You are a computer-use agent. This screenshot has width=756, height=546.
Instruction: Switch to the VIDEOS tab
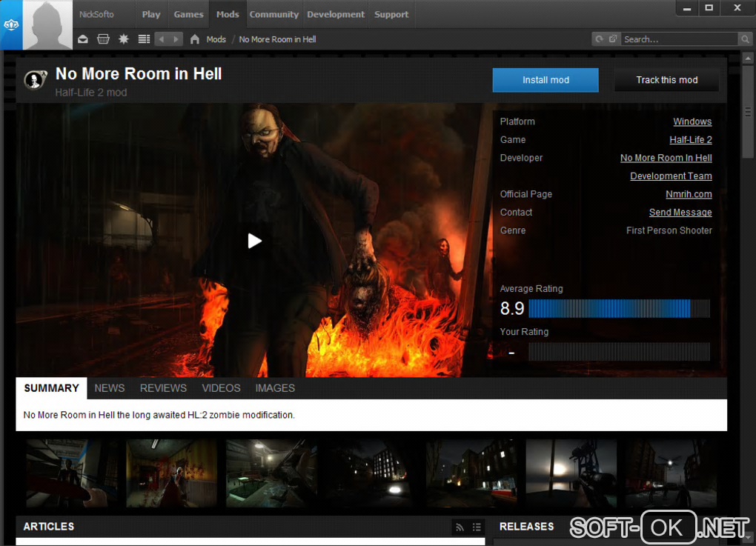tap(221, 388)
